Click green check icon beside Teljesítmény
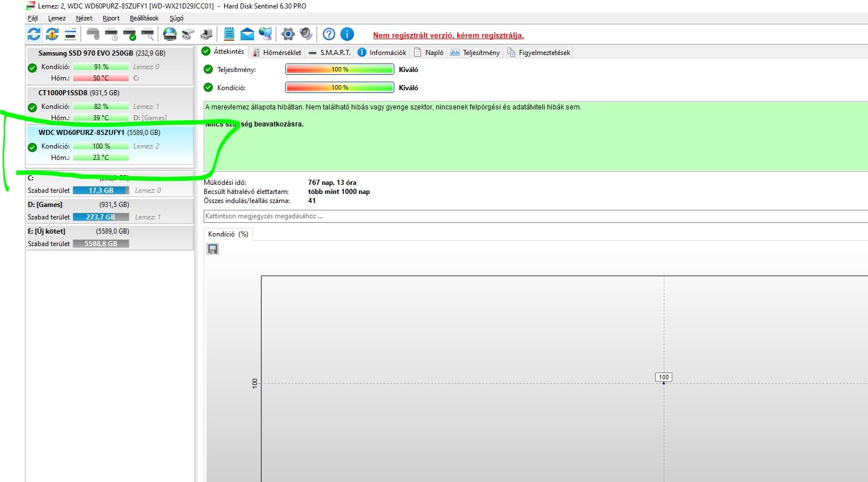Image resolution: width=868 pixels, height=482 pixels. (x=208, y=69)
